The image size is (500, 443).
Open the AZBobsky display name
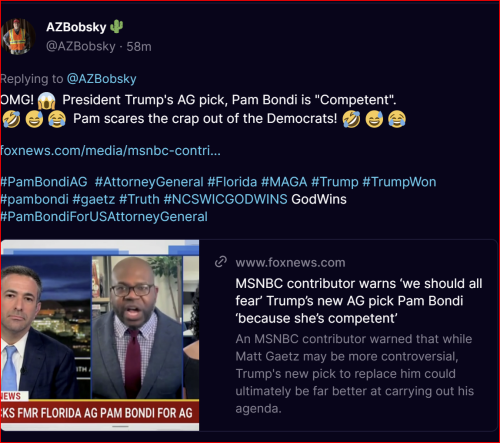[x=76, y=27]
